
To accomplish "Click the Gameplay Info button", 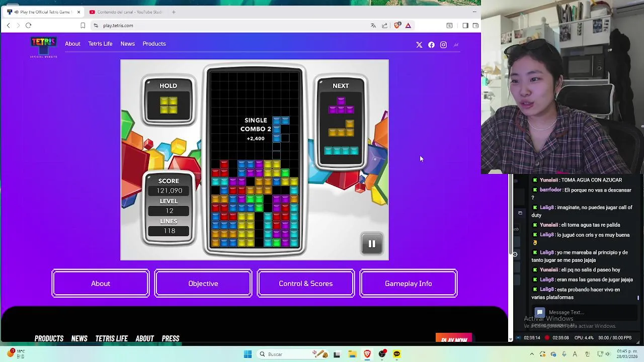I will tap(409, 284).
